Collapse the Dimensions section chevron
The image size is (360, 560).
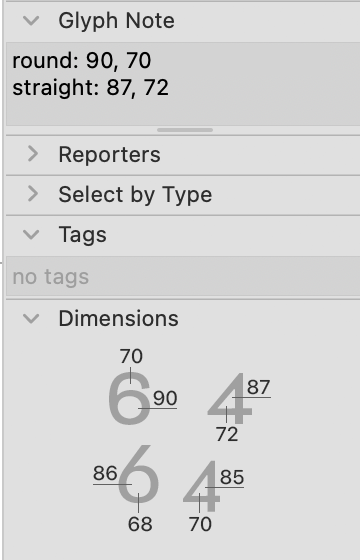click(31, 318)
